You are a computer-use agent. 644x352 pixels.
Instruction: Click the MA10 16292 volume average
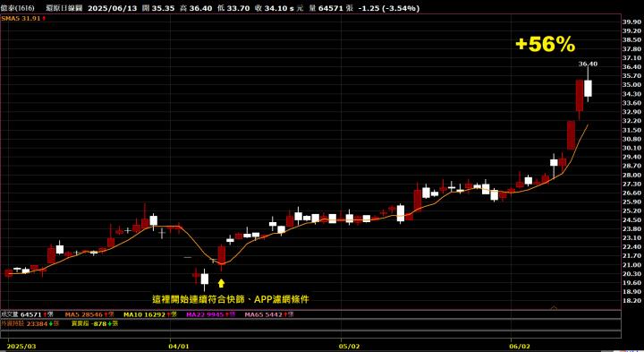(150, 314)
